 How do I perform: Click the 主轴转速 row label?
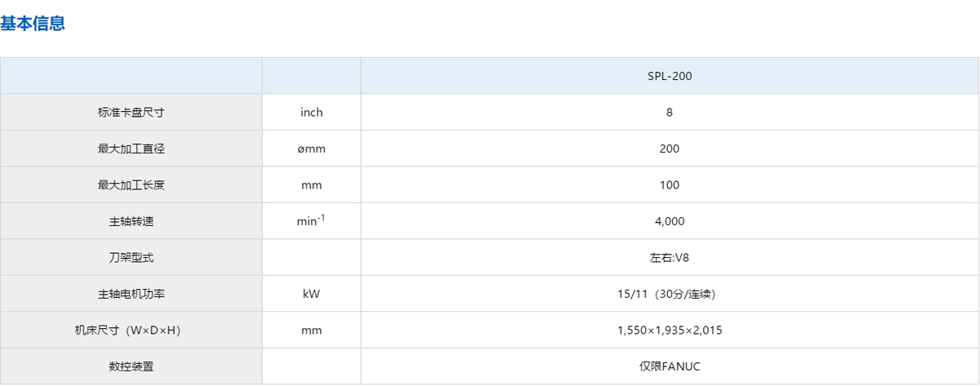click(131, 221)
